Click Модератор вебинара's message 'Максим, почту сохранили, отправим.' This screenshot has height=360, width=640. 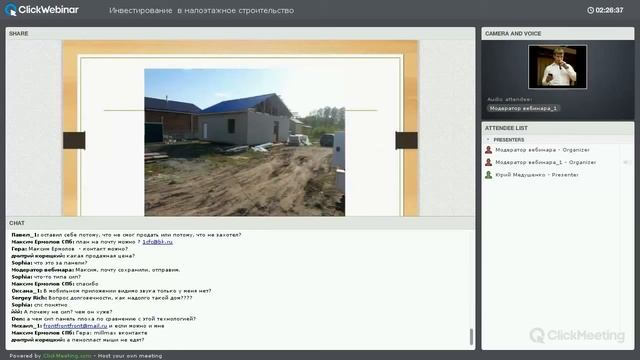(96, 270)
